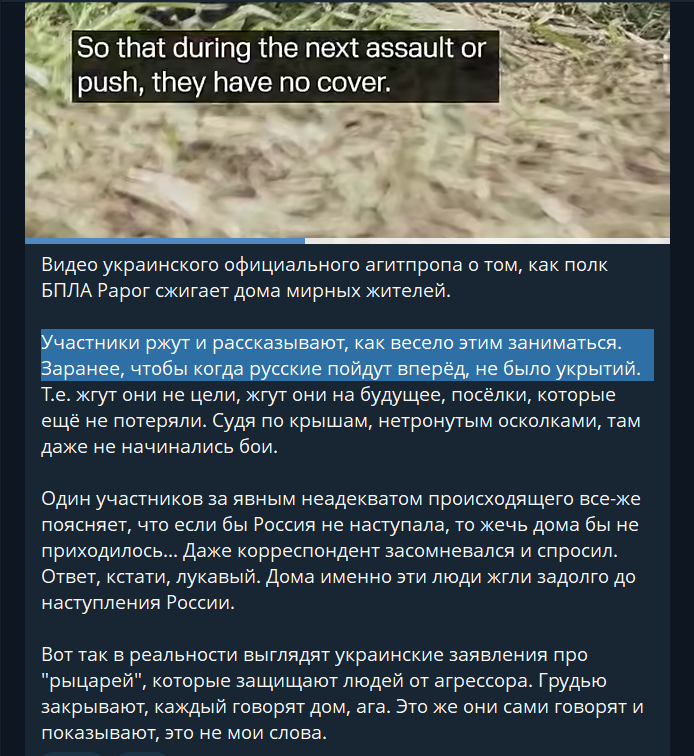Image resolution: width=694 pixels, height=756 pixels.
Task: Click the word "Рарог" in the post
Action: pos(124,291)
